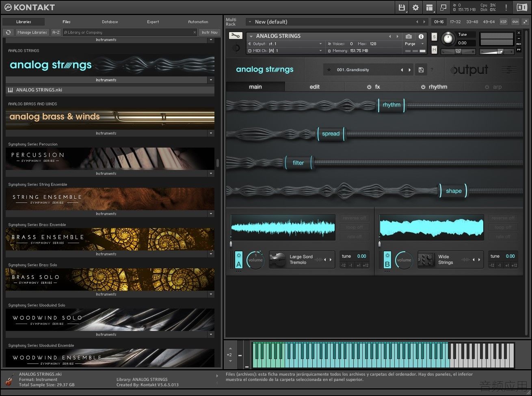Open ANALOG STRINGS.nki in library list
The width and height of the screenshot is (532, 396).
(110, 90)
